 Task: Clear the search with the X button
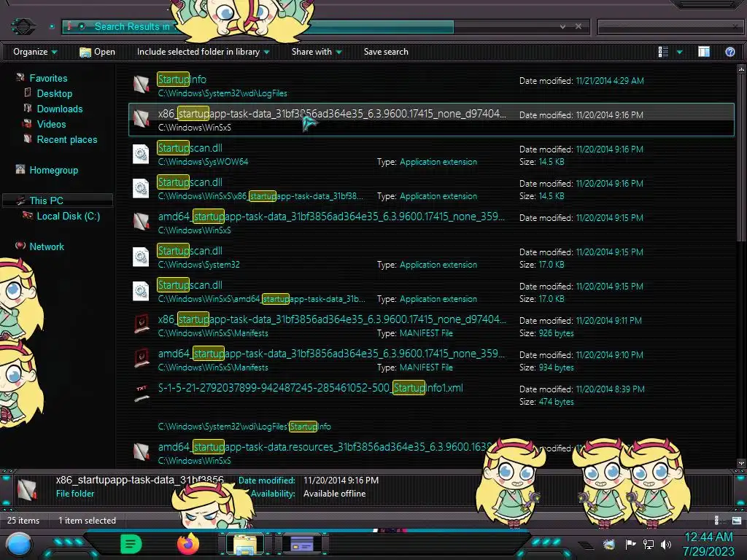point(578,26)
